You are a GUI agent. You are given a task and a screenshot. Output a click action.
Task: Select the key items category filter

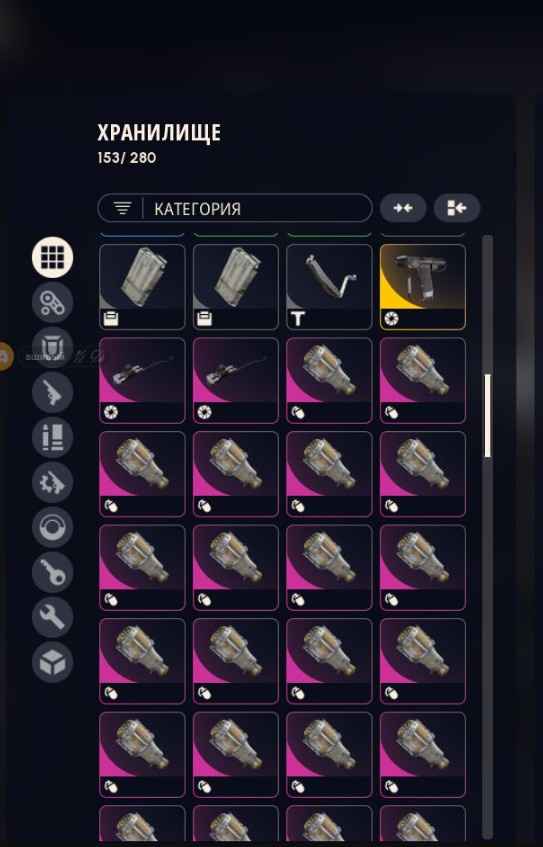[52, 572]
